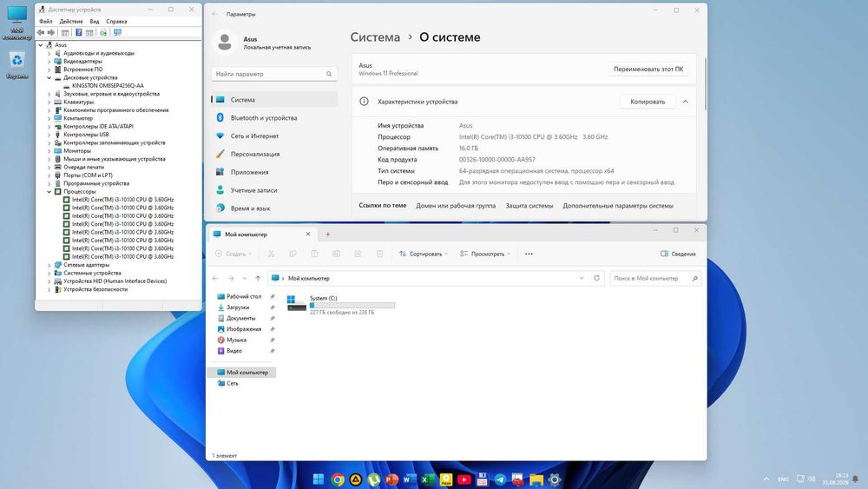The height and width of the screenshot is (489, 868).
Task: Go back with Device Manager toolbar left arrow
Action: pyautogui.click(x=41, y=33)
